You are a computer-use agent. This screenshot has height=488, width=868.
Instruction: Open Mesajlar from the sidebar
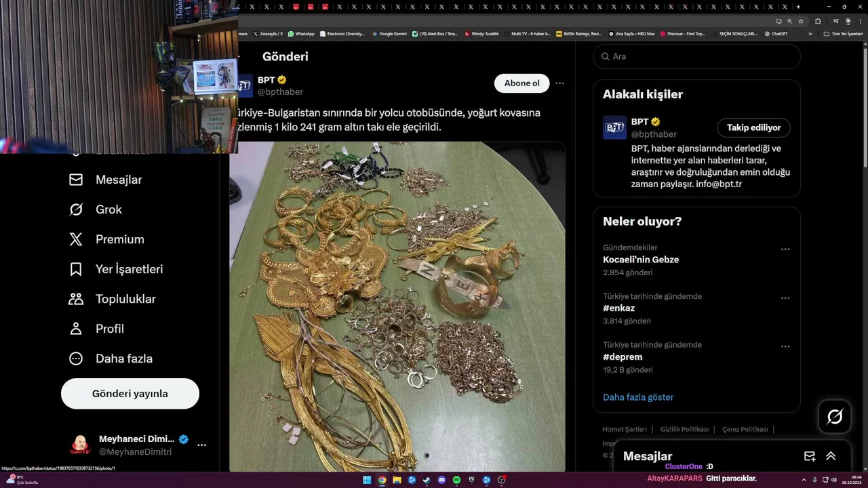(x=105, y=180)
